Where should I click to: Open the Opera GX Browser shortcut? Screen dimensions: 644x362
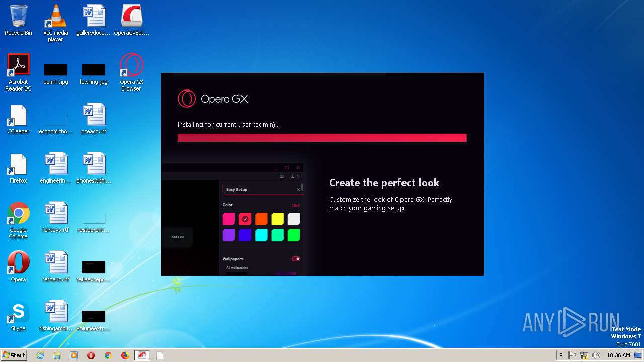click(131, 72)
